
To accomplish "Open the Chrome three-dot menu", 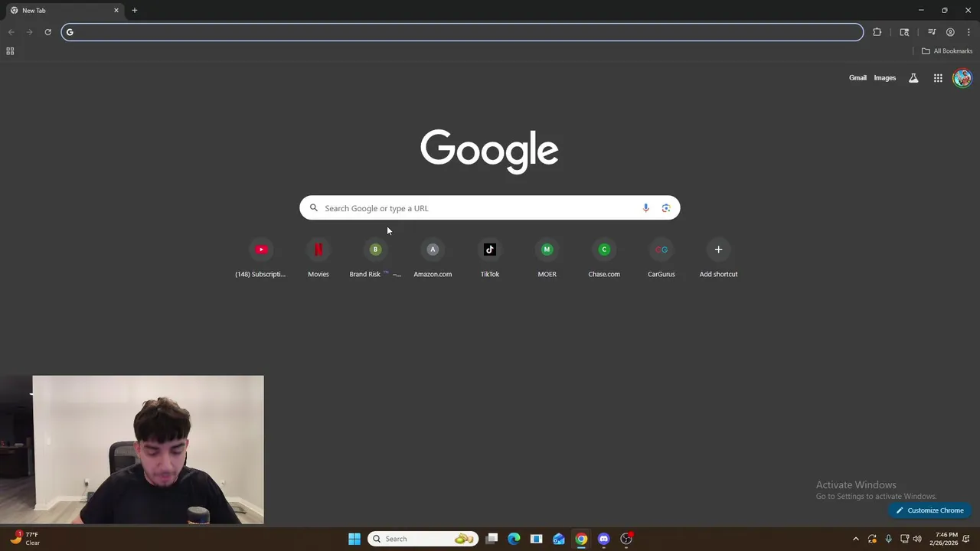I will click(x=969, y=32).
